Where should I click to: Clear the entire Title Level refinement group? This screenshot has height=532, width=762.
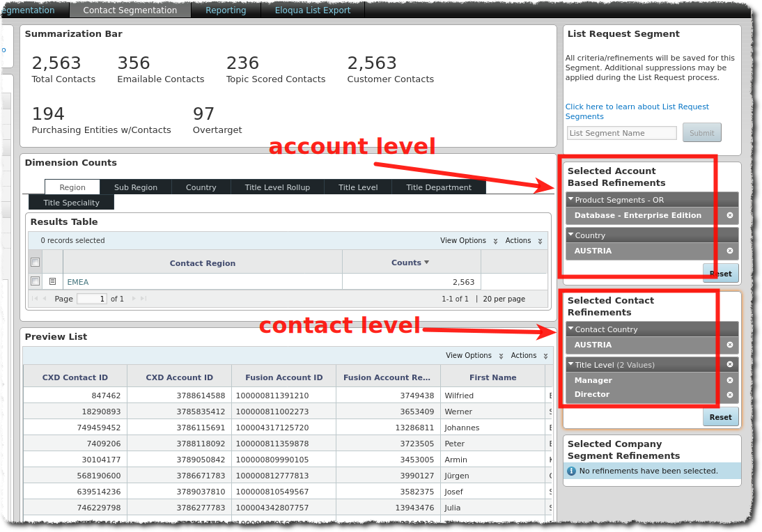pyautogui.click(x=729, y=365)
